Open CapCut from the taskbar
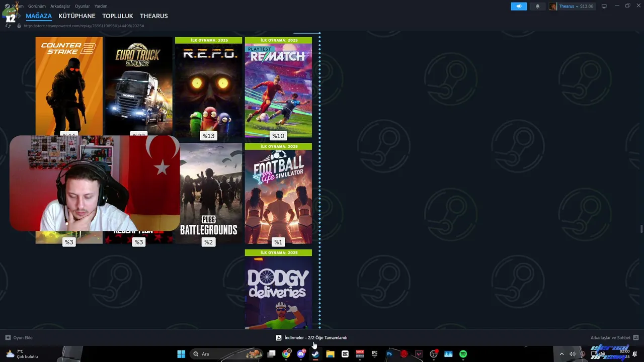644x362 pixels. pyautogui.click(x=345, y=354)
